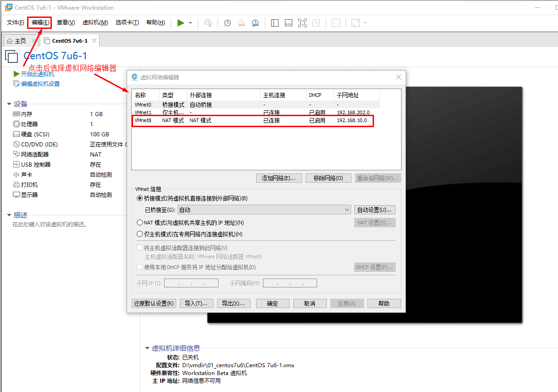The width and height of the screenshot is (558, 392).
Task: Click the Unity mode toolbar icon
Action: 316,23
